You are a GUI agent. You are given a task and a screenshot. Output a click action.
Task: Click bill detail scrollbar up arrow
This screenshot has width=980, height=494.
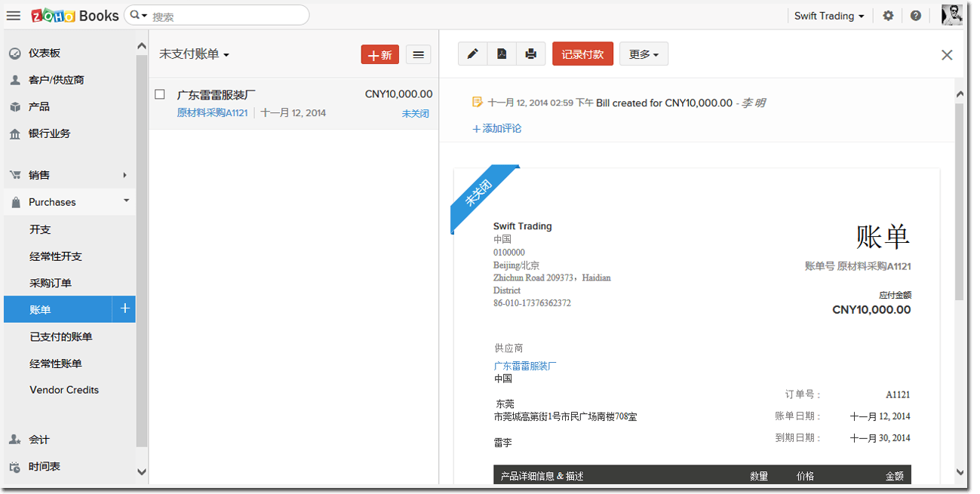point(960,94)
